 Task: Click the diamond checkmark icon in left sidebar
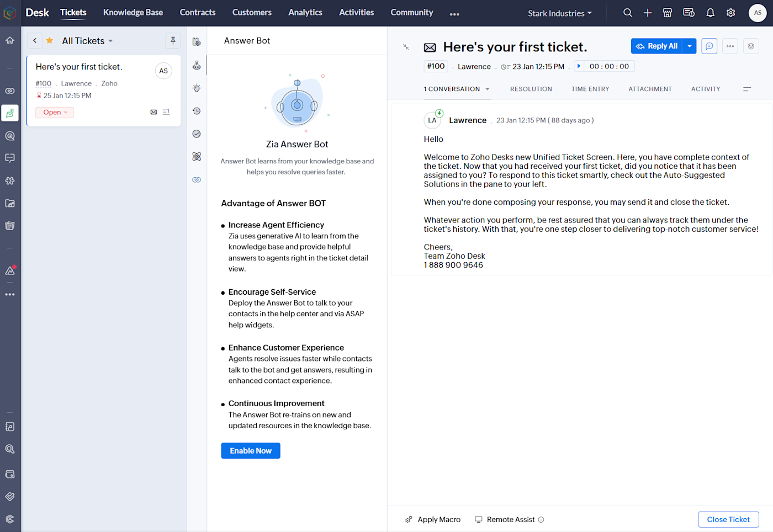(x=10, y=497)
